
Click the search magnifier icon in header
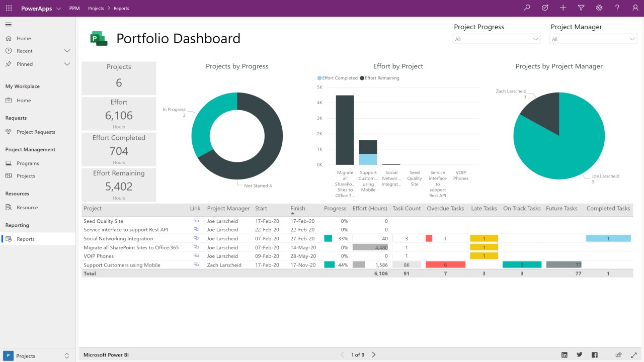[x=527, y=8]
